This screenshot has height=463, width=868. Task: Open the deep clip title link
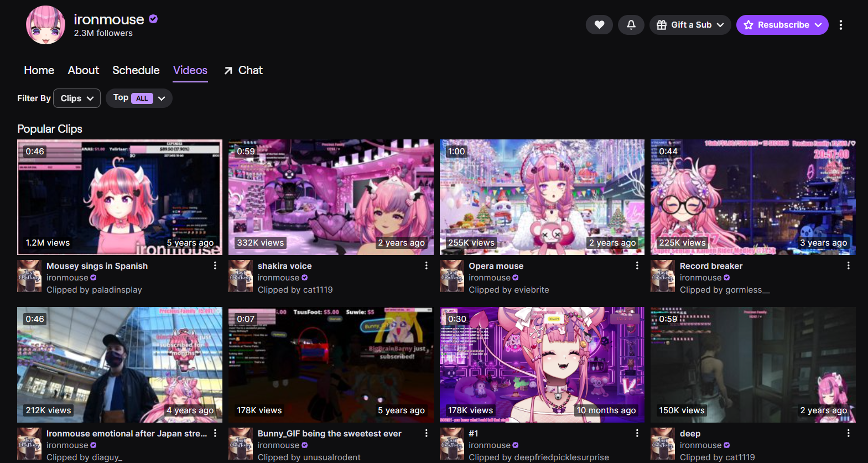pos(690,434)
